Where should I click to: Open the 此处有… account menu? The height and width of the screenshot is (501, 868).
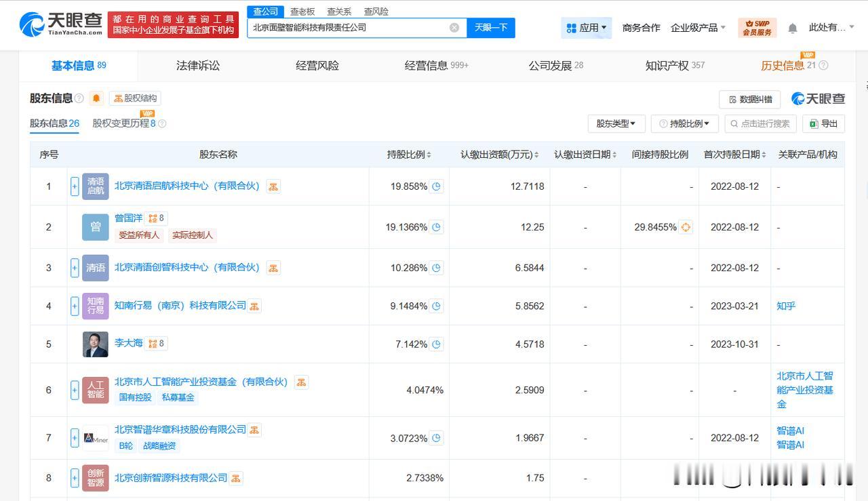click(x=831, y=28)
